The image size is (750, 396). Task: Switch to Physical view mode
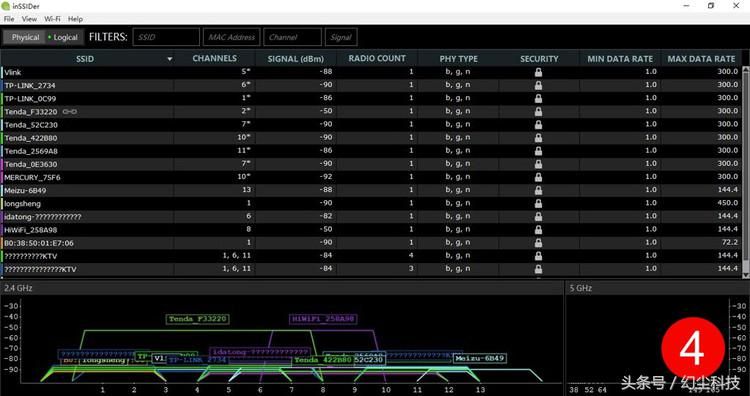coord(24,37)
